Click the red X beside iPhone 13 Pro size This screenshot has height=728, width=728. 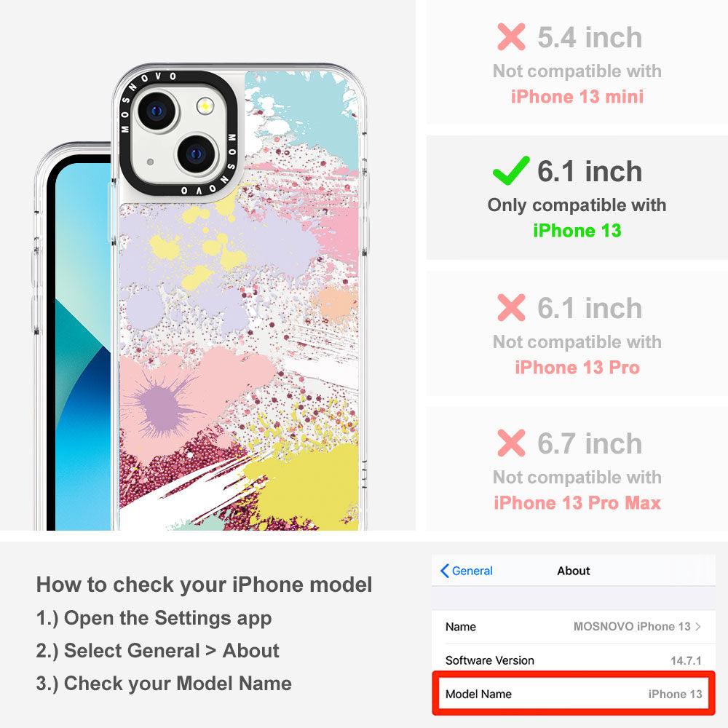click(x=511, y=307)
